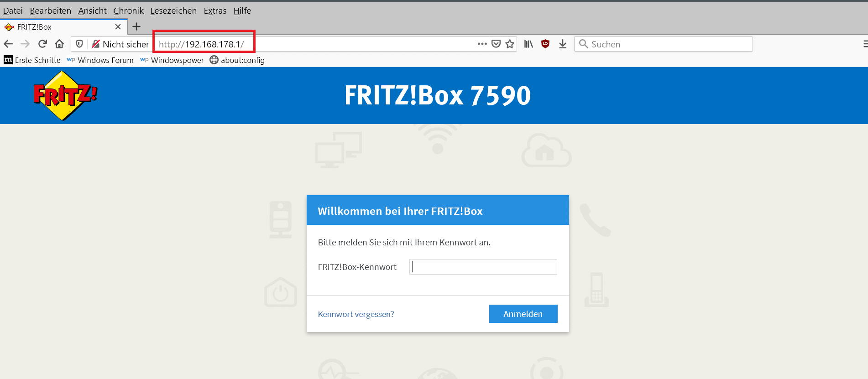Click 'Kennwort vergessen?' link
The image size is (868, 379).
pos(356,314)
